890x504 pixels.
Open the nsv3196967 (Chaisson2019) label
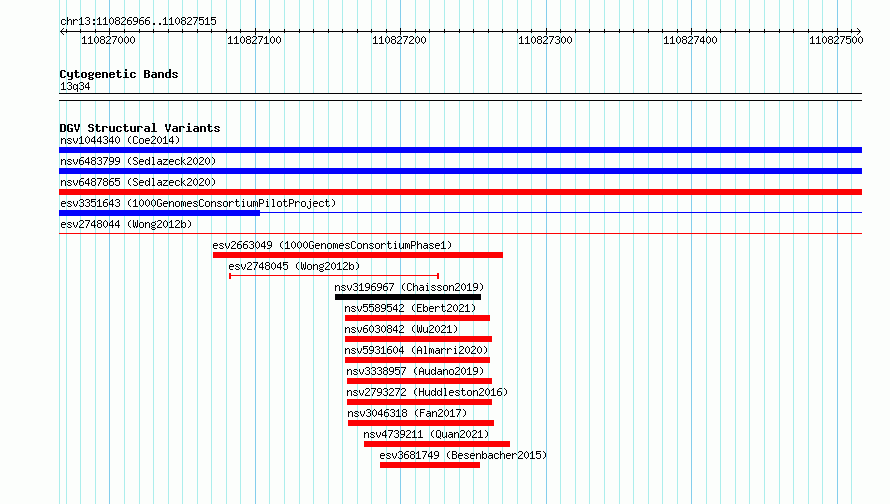(x=409, y=287)
